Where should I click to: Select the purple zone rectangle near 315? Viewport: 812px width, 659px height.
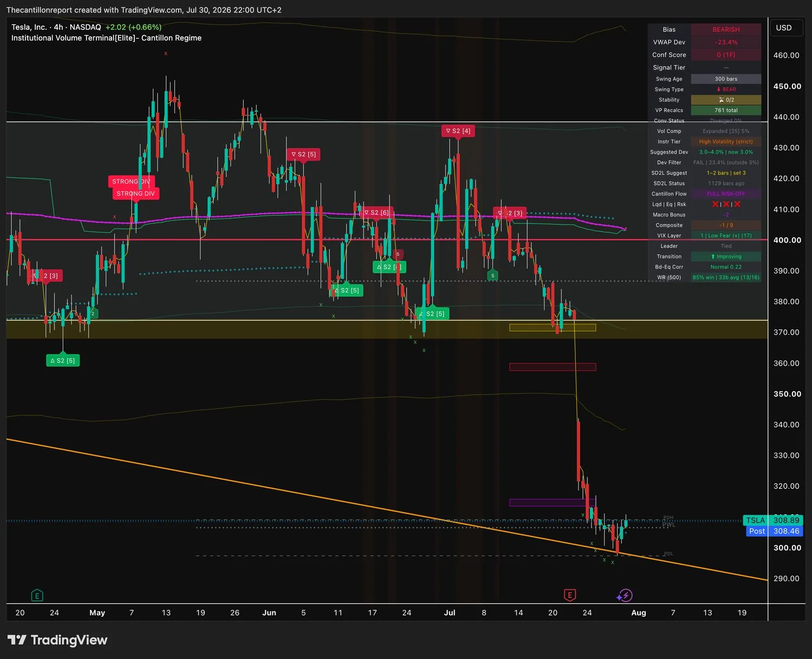point(553,503)
